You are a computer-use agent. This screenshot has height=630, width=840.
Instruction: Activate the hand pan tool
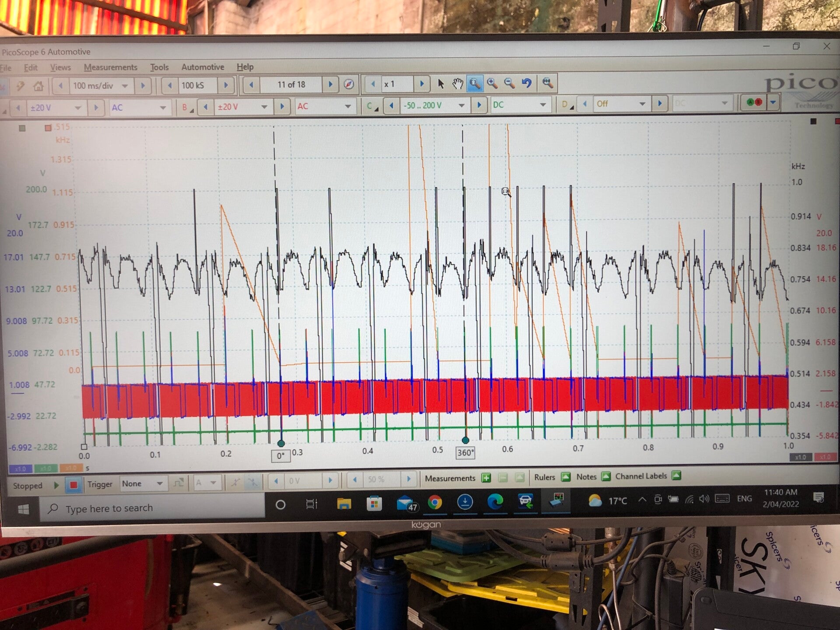458,84
